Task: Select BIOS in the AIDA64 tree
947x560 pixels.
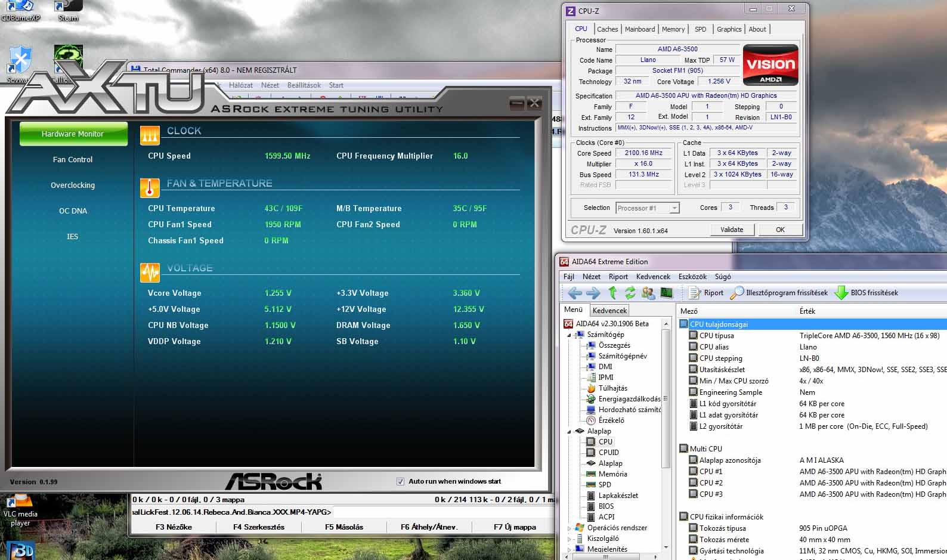Action: click(606, 506)
